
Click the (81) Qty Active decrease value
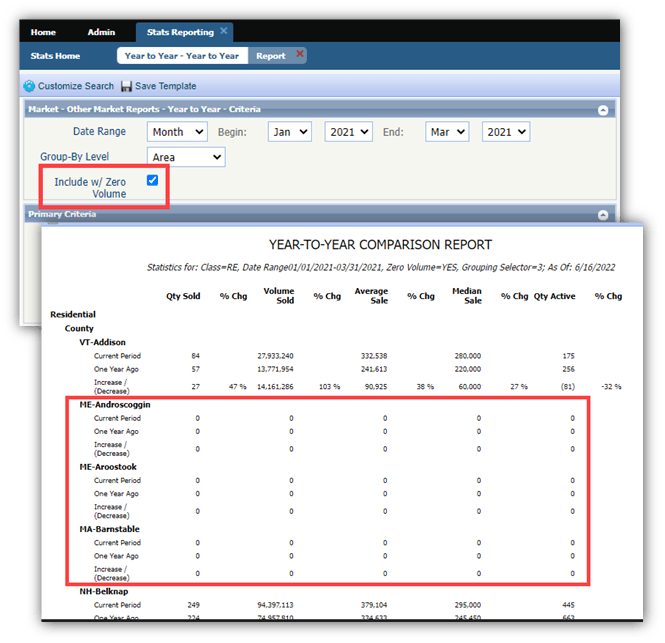click(567, 386)
